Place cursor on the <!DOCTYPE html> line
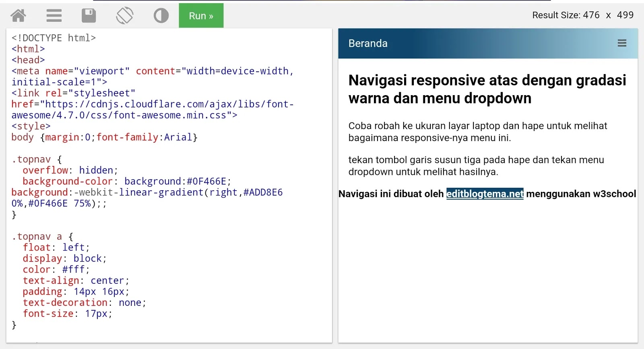 coord(54,38)
